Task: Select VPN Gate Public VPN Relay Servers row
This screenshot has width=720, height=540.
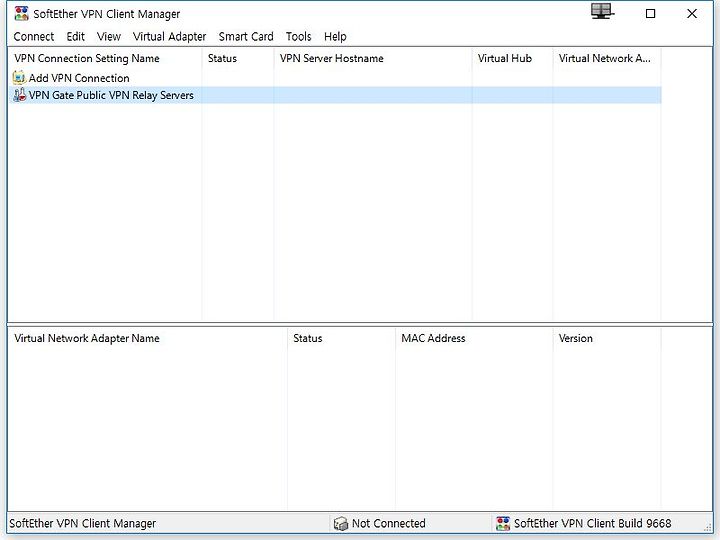Action: point(335,95)
